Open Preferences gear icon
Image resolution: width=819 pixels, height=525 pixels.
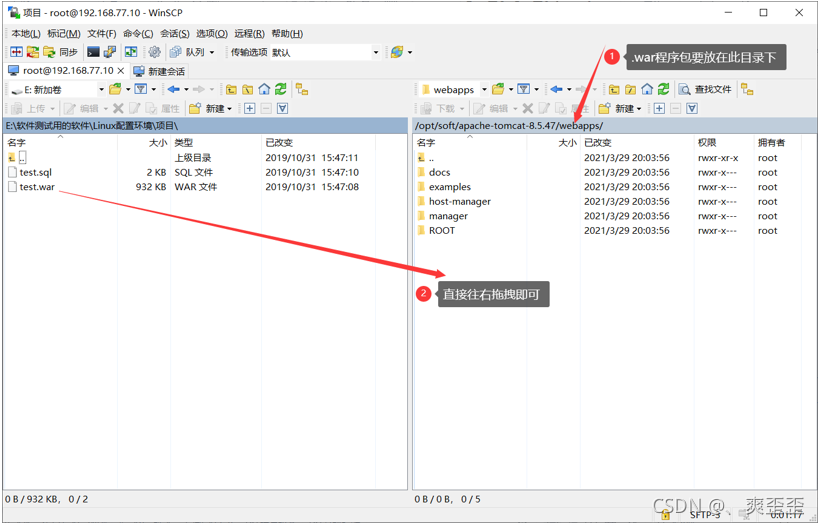pos(154,52)
